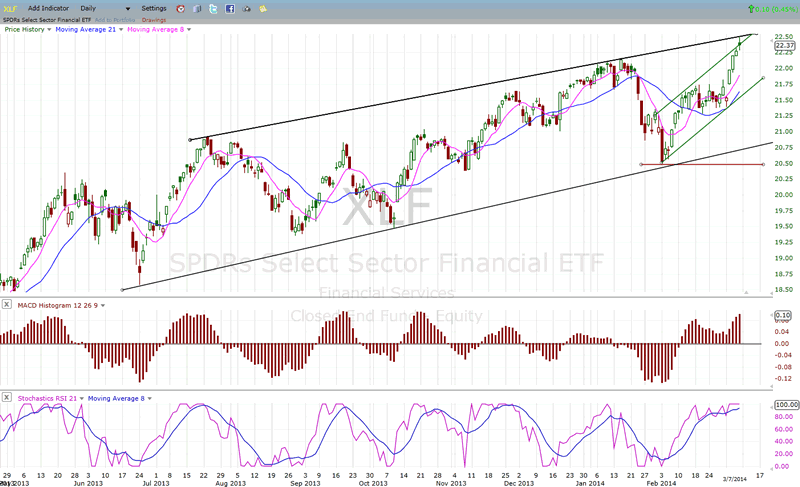The height and width of the screenshot is (487, 800).
Task: Expand the Moving Average 8 price dropdown
Action: tap(186, 29)
